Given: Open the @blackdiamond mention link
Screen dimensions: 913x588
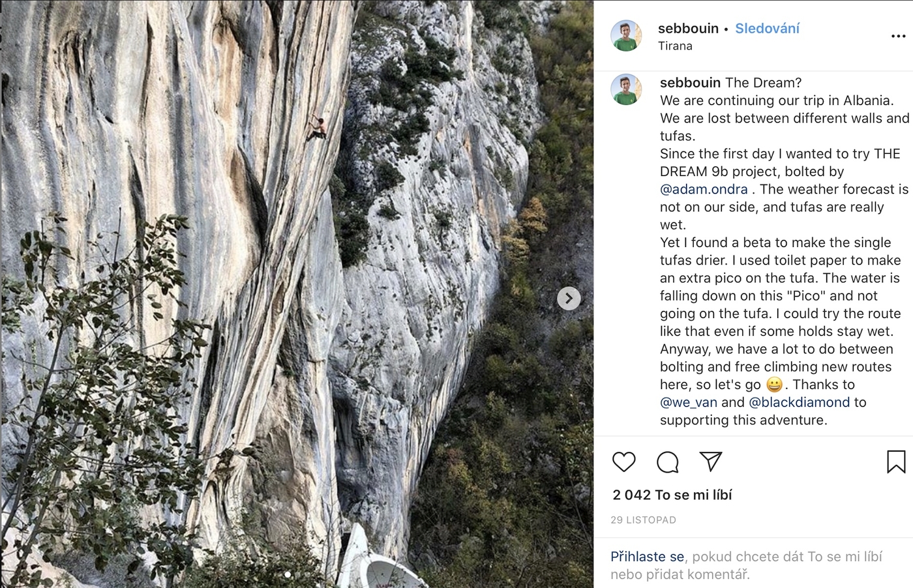Looking at the screenshot, I should click(799, 402).
